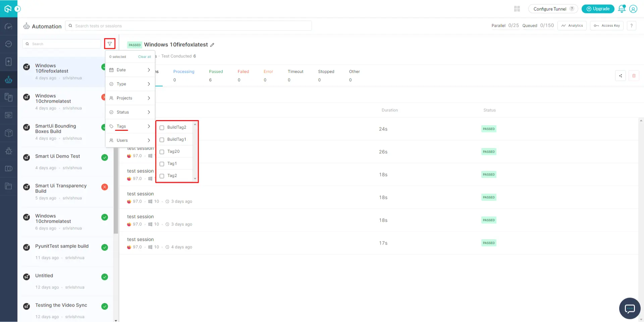Switch to the Passed tab
Viewport: 644px width, 322px height.
pyautogui.click(x=216, y=71)
